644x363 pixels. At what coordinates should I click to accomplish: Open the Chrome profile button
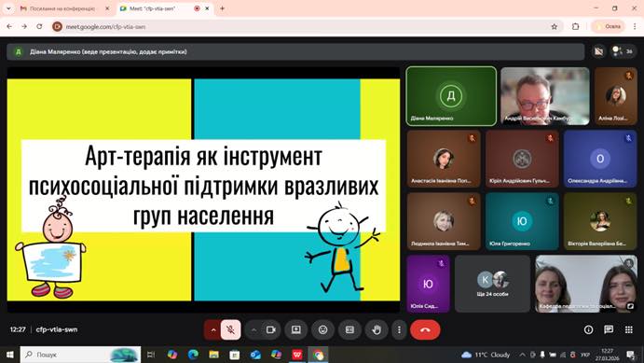(x=608, y=26)
